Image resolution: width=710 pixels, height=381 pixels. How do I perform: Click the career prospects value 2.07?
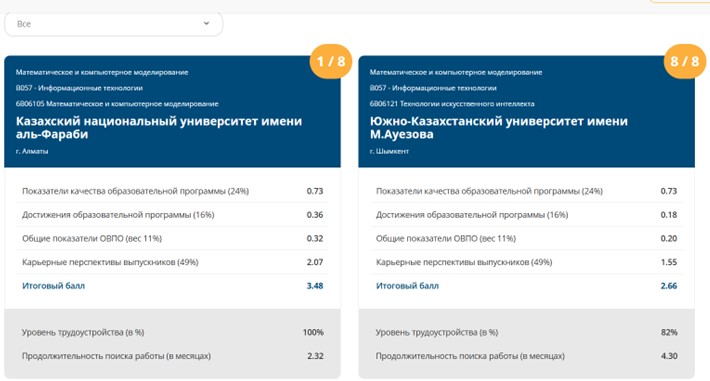click(x=315, y=262)
